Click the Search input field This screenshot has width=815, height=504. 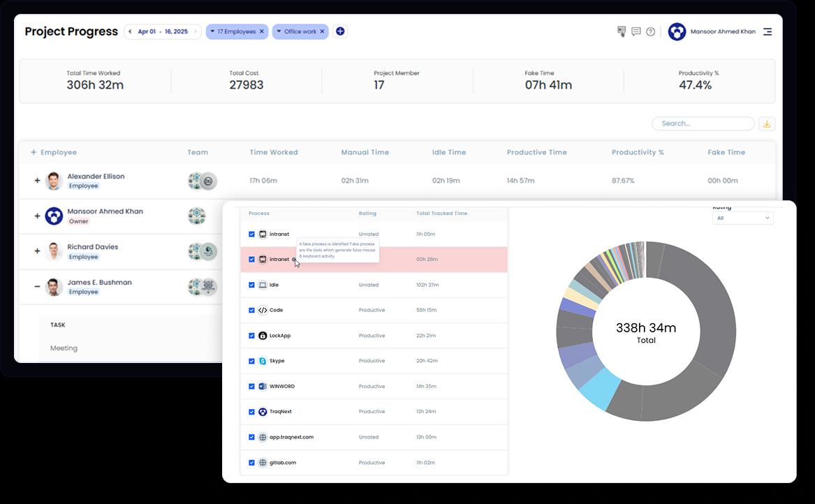(x=703, y=124)
